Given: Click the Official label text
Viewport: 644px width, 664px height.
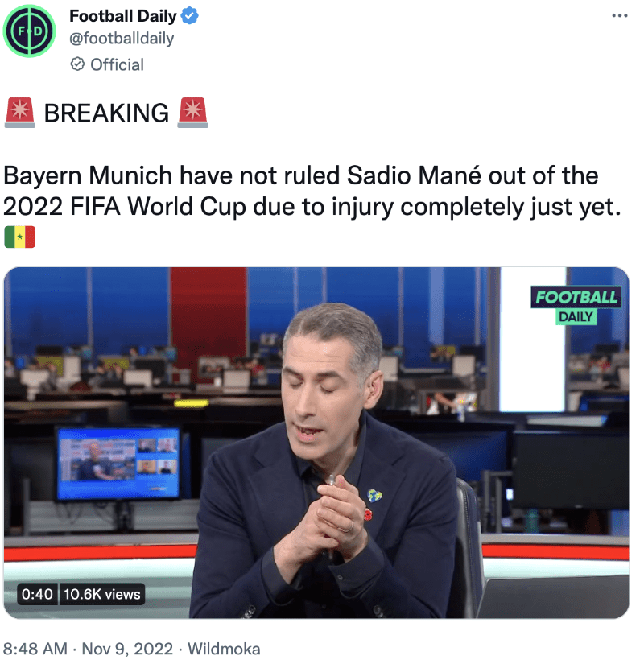Looking at the screenshot, I should pos(117,65).
